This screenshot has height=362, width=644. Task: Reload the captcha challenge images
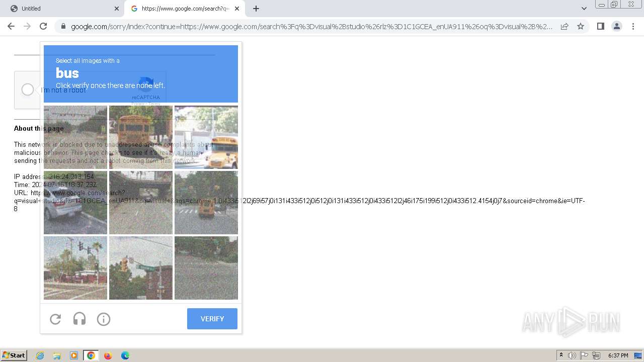[x=55, y=319]
